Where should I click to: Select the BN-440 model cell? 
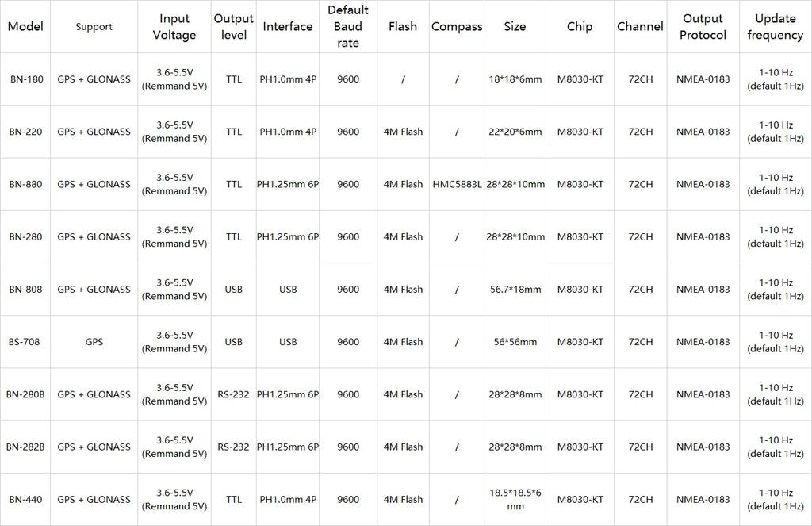click(x=26, y=500)
